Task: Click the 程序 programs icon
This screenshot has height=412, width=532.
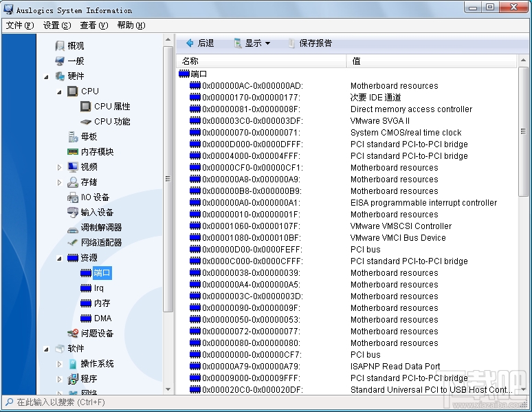Action: click(73, 379)
